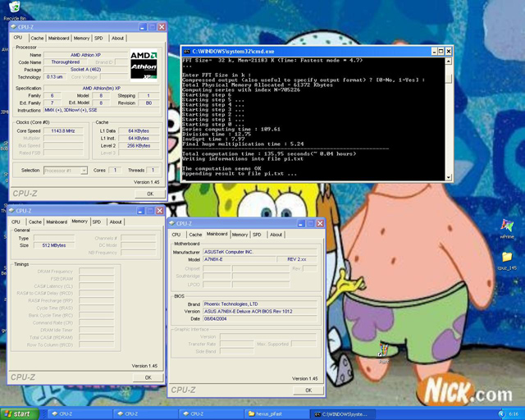The height and width of the screenshot is (420, 525).
Task: Click the BIOS Date field 08/04/2004
Action: 259,319
